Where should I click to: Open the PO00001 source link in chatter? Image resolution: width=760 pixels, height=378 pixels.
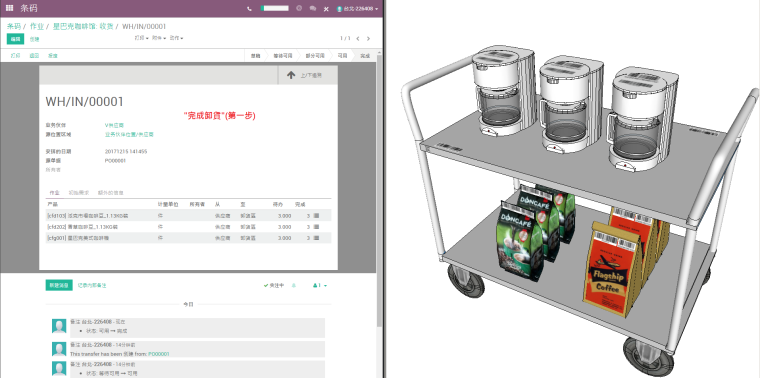pos(159,354)
